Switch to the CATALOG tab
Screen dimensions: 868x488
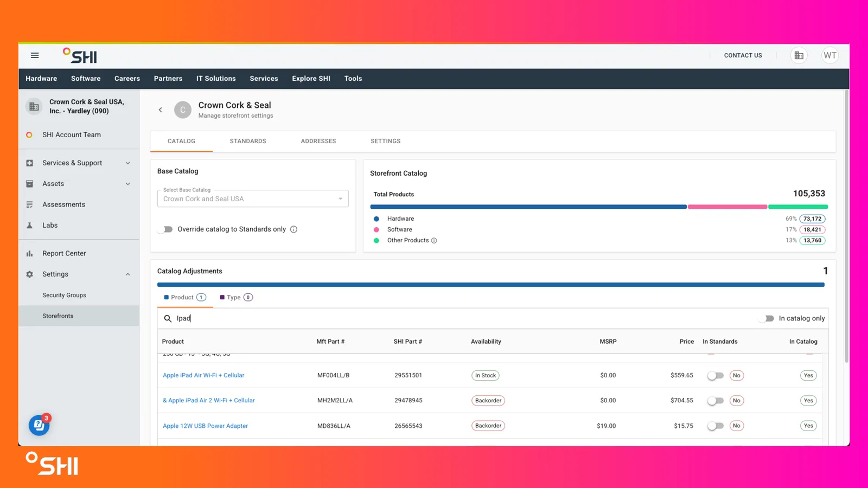[x=181, y=142]
